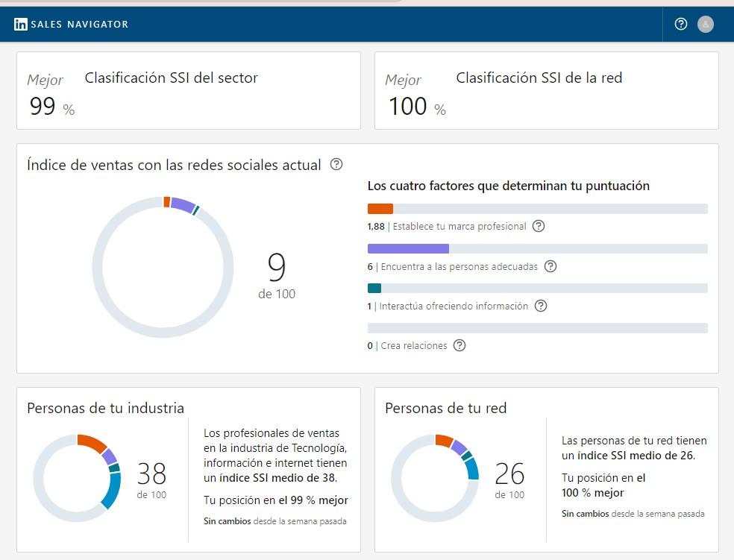Image resolution: width=734 pixels, height=560 pixels.
Task: Click the Clasificación SSI de la red heading
Action: click(539, 78)
